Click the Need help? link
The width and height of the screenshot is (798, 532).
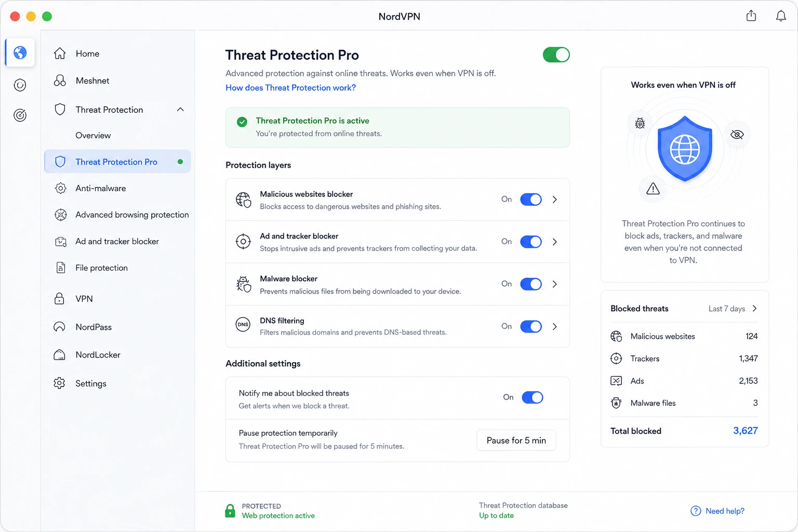click(725, 511)
